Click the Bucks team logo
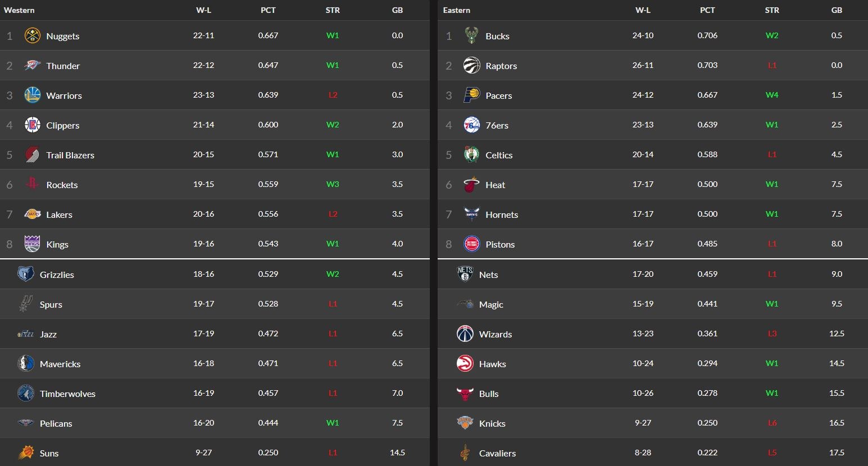Screen dimensions: 868x466 (x=471, y=35)
